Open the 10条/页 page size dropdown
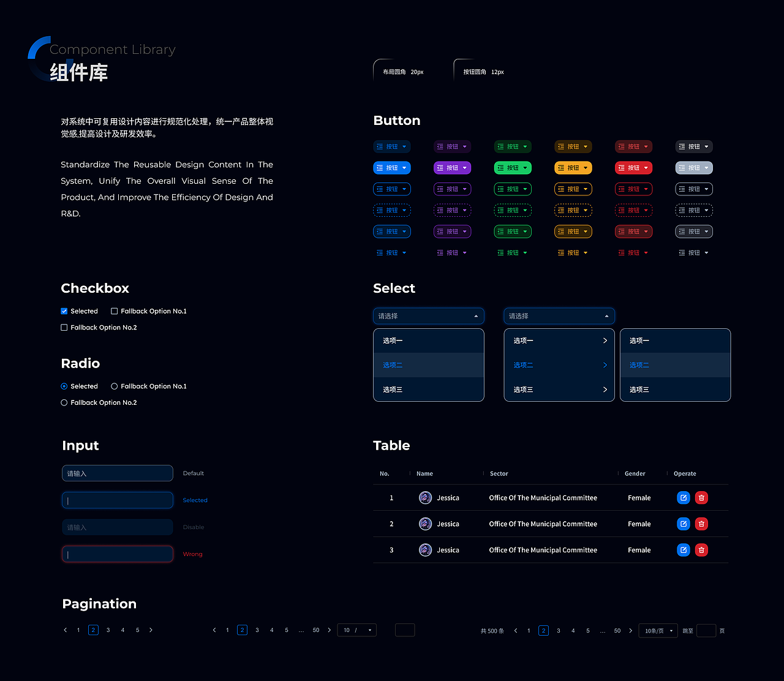This screenshot has height=681, width=784. 658,630
